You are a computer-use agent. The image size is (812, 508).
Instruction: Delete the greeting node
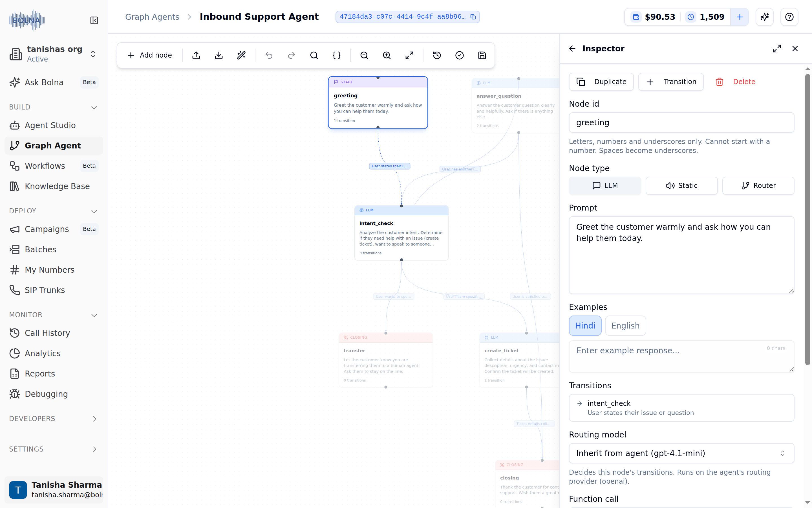coord(735,82)
